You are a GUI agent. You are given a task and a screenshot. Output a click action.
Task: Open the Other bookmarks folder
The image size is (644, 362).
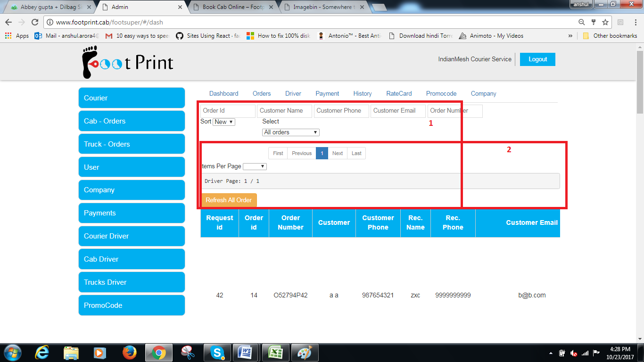point(610,36)
